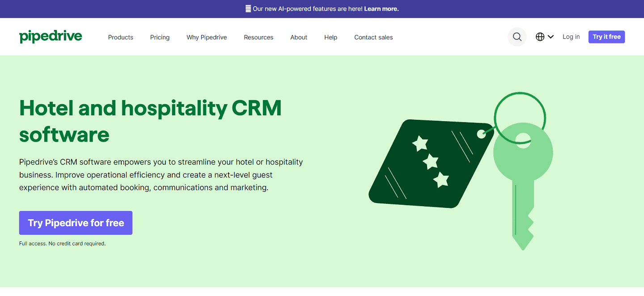Open the About menu item
The height and width of the screenshot is (296, 644).
pos(299,37)
